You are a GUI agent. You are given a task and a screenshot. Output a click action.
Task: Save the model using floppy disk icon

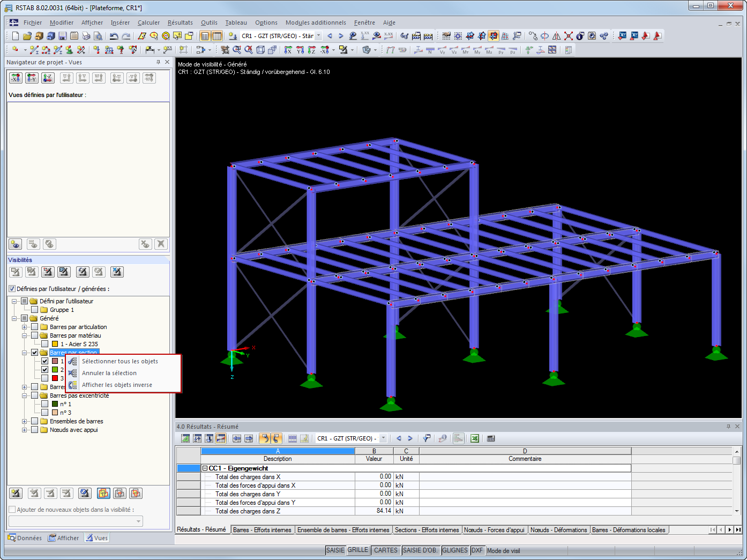(63, 36)
